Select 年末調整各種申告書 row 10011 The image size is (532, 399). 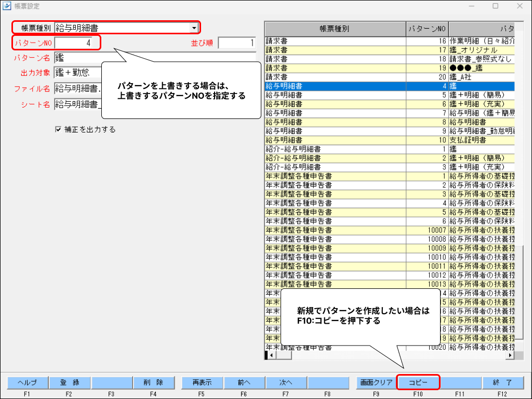pos(390,266)
